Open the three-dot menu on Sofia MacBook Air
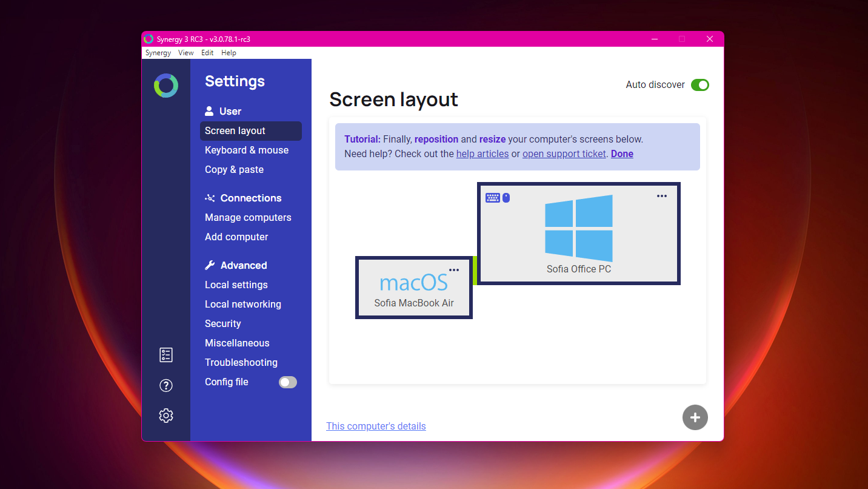868x489 pixels. pos(454,270)
